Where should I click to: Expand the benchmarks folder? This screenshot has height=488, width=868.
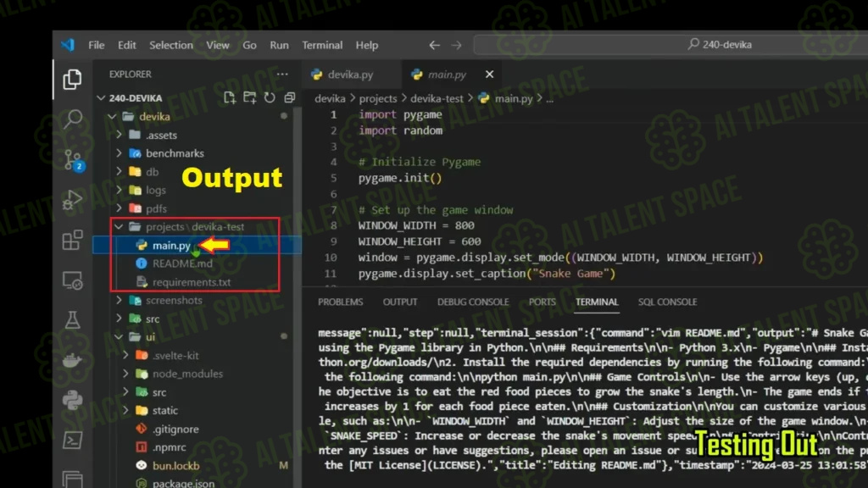(x=119, y=153)
